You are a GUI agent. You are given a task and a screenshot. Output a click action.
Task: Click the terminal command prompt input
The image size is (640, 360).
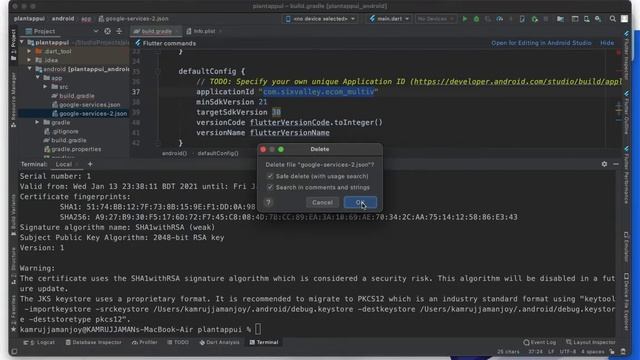coord(258,329)
